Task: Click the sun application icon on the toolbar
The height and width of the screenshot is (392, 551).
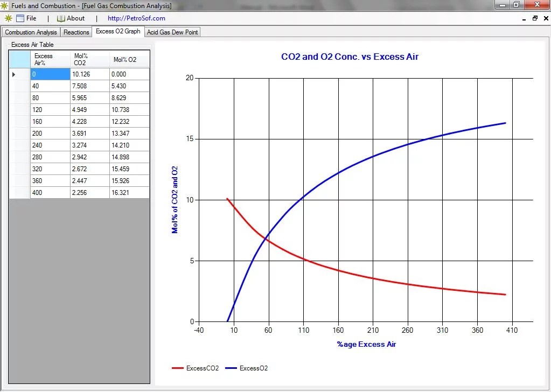Action: [x=8, y=18]
